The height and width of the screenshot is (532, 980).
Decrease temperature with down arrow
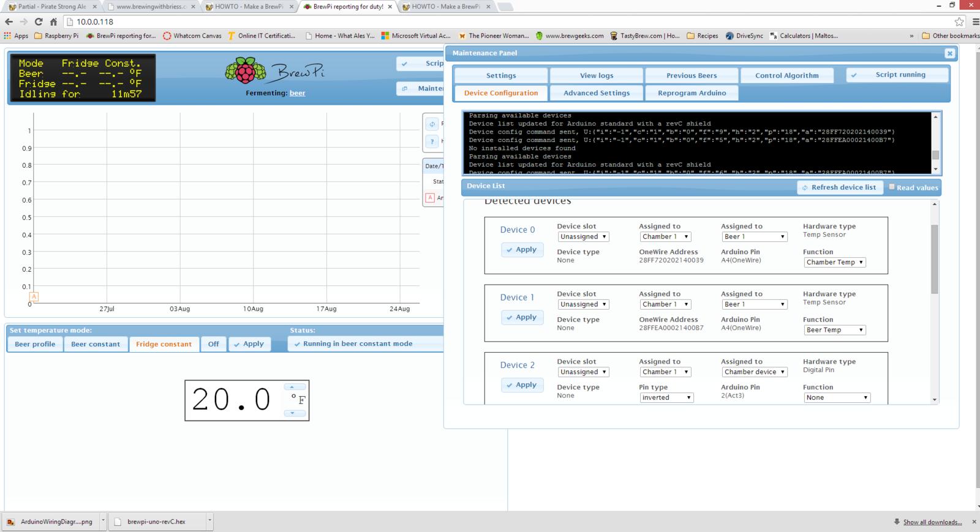(x=293, y=413)
